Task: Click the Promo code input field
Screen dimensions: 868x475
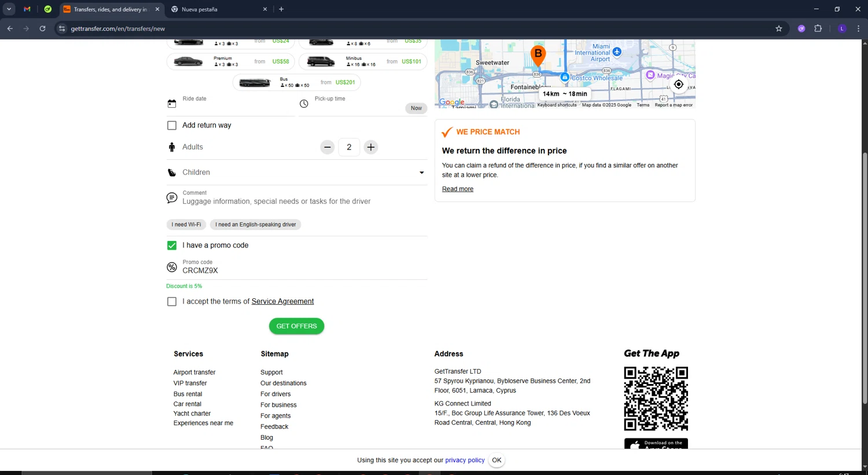Action: [304, 271]
